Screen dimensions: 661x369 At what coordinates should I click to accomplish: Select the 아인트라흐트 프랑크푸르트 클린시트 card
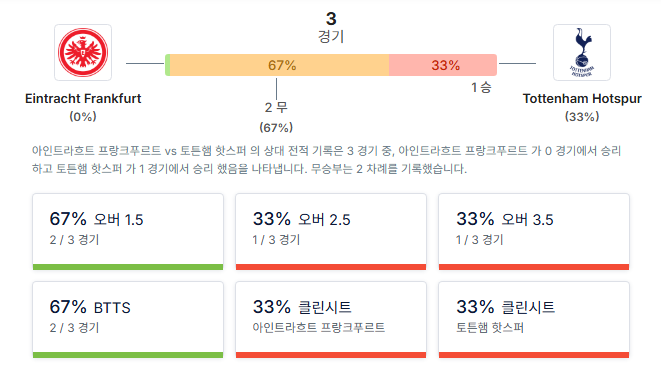331,320
